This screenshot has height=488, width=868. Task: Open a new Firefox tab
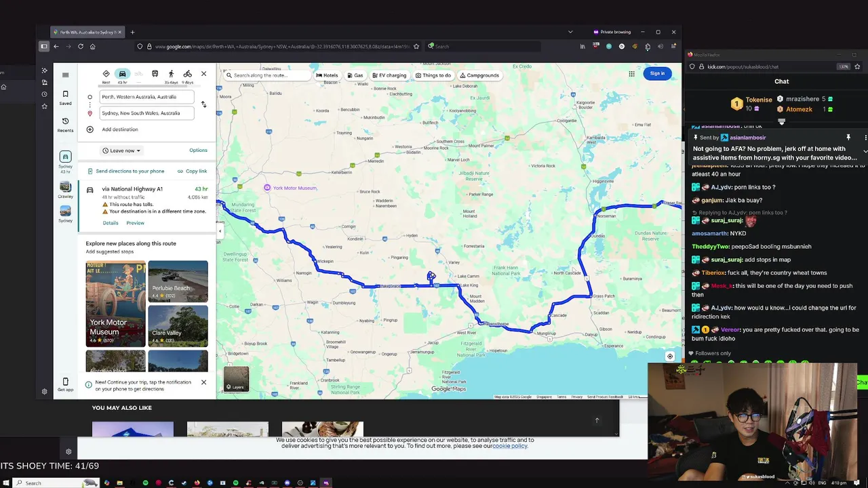(132, 32)
